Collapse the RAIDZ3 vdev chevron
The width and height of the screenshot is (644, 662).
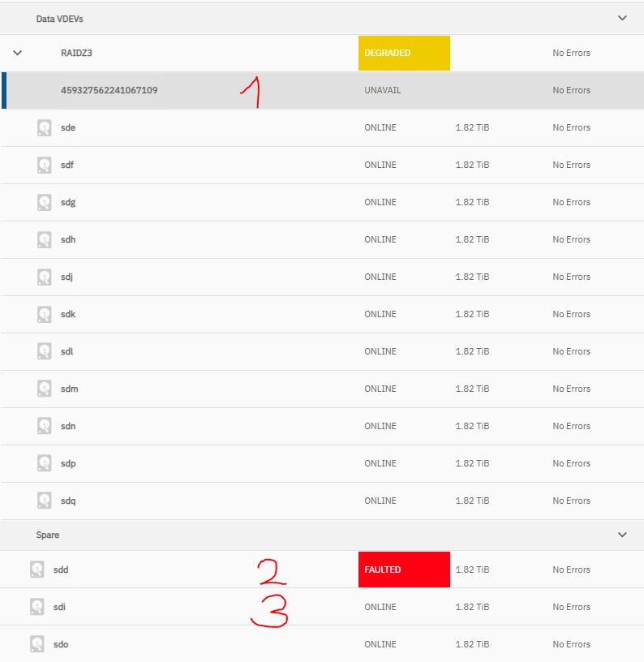17,53
